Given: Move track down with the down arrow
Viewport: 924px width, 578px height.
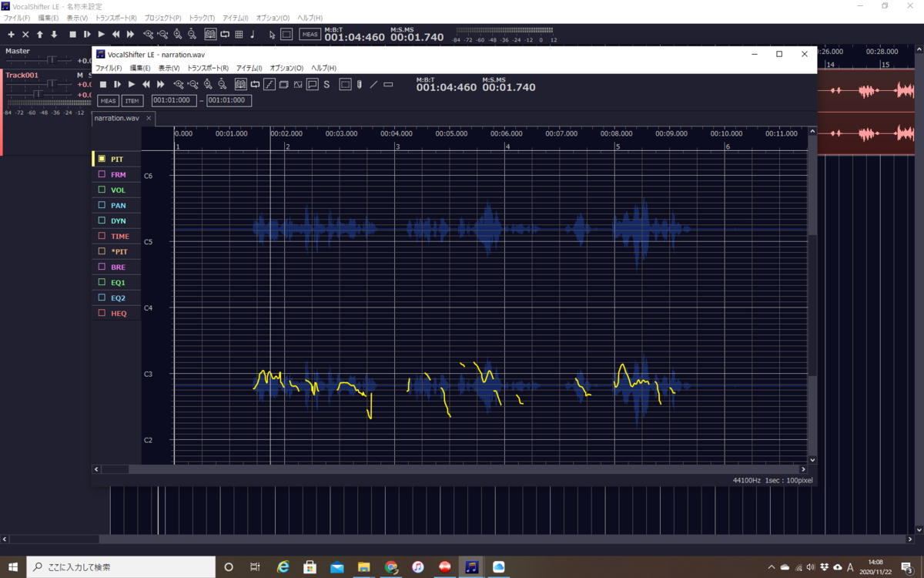Looking at the screenshot, I should (54, 34).
